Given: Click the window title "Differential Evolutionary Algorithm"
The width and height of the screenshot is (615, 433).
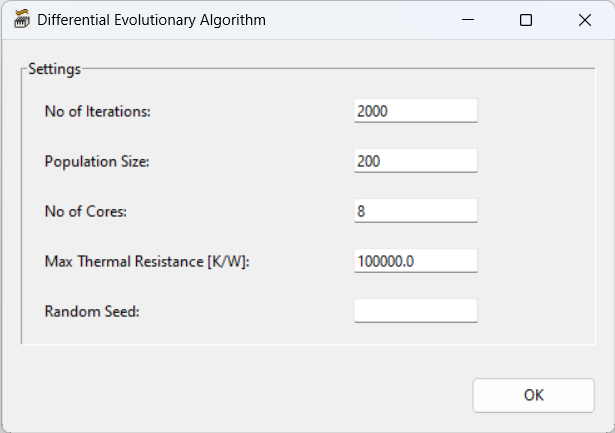Looking at the screenshot, I should coord(151,20).
